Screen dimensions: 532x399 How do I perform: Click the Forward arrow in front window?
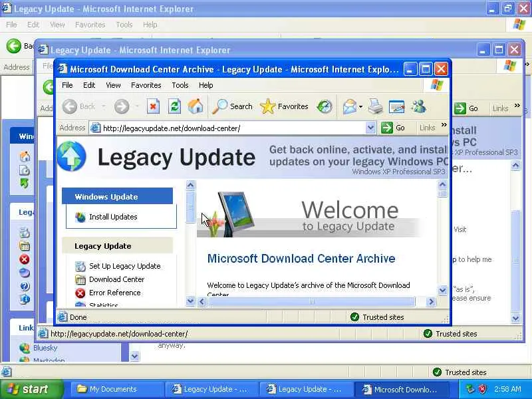[122, 106]
